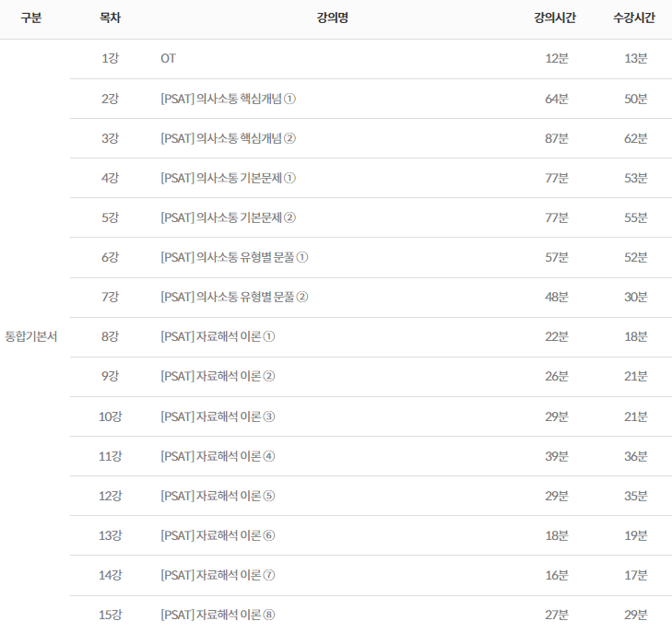Select lecture [PSAT] 자료해석 이론 ④
This screenshot has width=672, height=633.
[x=218, y=456]
